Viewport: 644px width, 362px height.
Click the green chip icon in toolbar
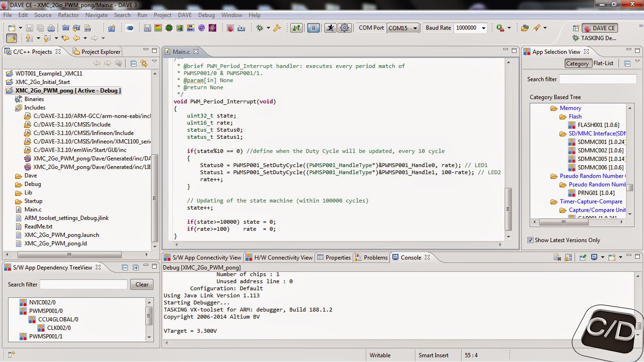169,28
